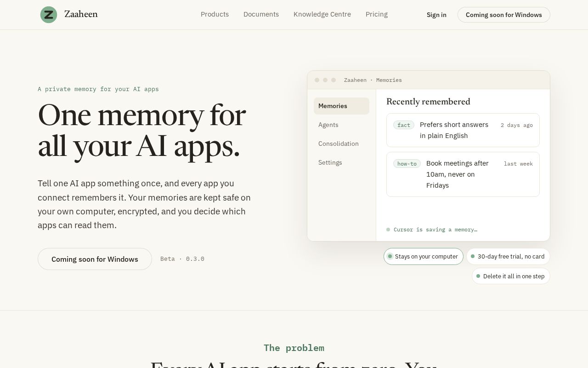Image resolution: width=588 pixels, height=368 pixels.
Task: Click the 'Stays on your computer' pill
Action: coord(424,256)
